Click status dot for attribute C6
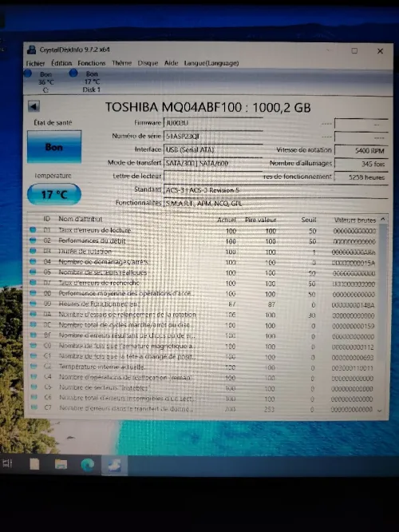The width and height of the screenshot is (399, 532). point(34,397)
